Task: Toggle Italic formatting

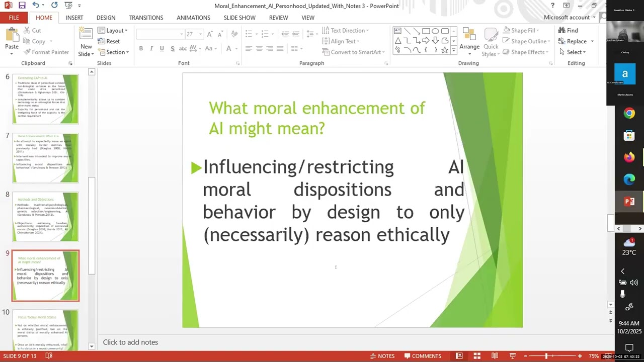Action: 151,49
